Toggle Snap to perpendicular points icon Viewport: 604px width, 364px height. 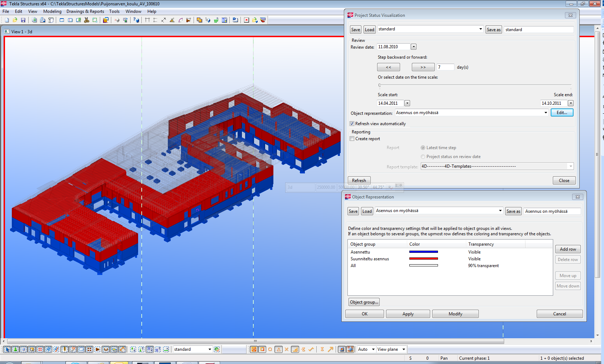coord(295,349)
